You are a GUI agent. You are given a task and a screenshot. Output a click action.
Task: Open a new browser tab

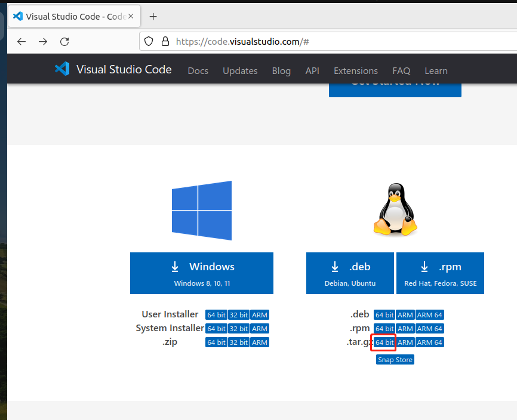(x=153, y=17)
